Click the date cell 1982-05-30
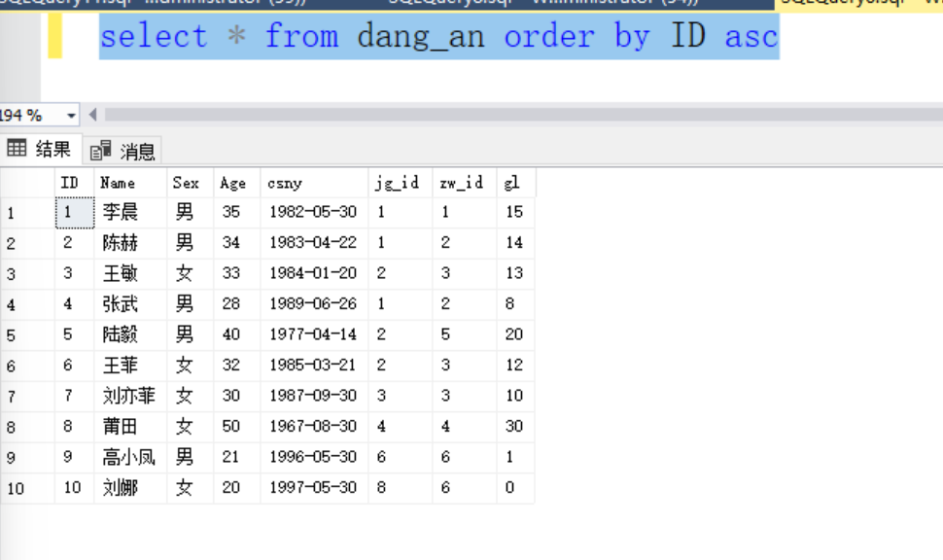The height and width of the screenshot is (560, 943). point(315,212)
